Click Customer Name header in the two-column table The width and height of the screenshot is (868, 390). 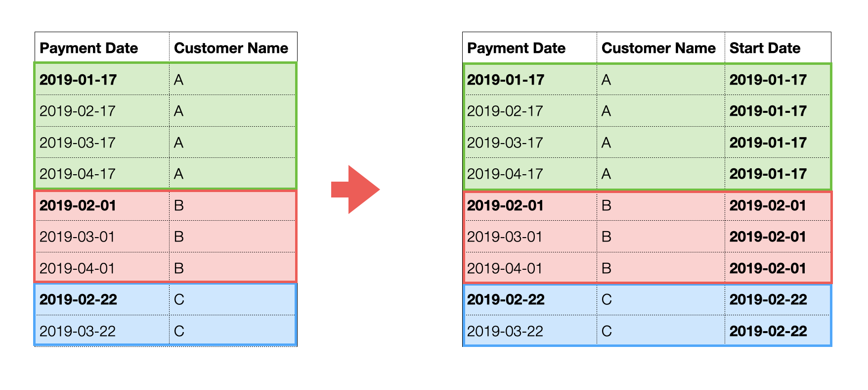[231, 48]
